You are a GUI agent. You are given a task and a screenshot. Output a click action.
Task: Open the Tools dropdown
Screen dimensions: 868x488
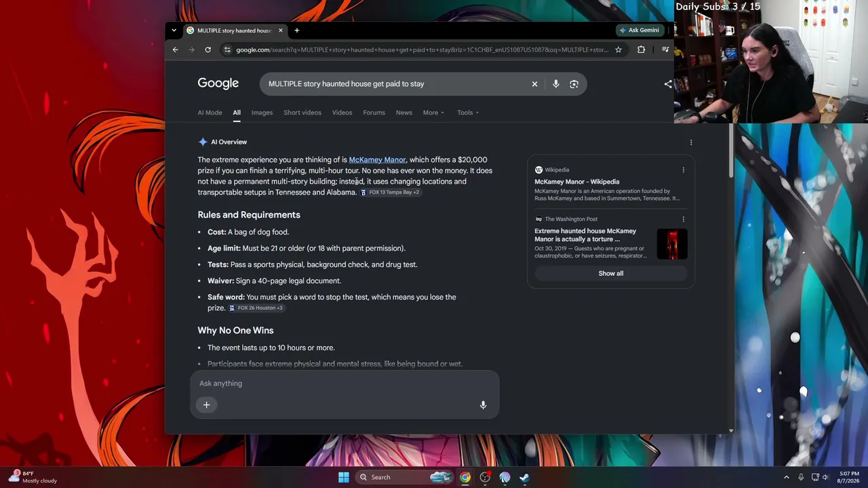468,113
